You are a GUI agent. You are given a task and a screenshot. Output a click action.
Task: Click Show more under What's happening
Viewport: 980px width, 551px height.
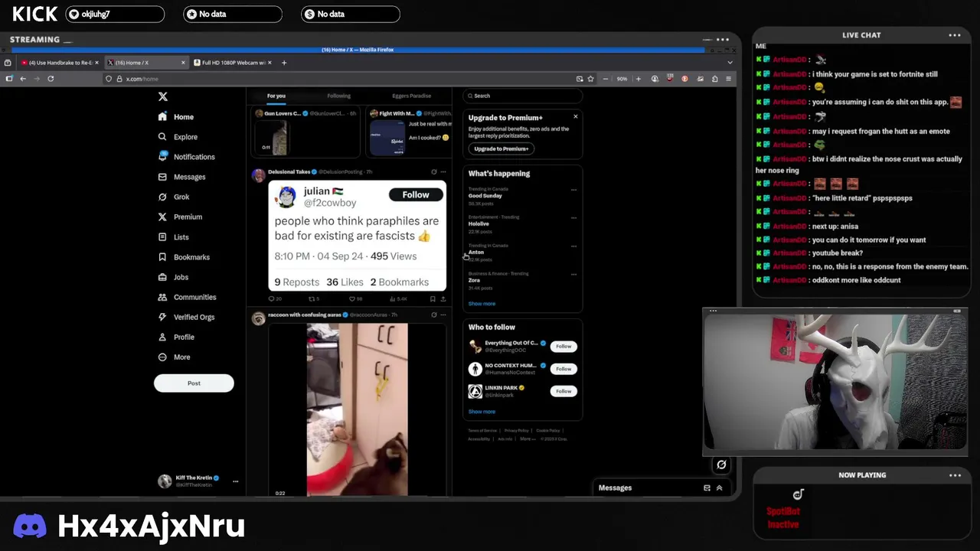click(482, 304)
